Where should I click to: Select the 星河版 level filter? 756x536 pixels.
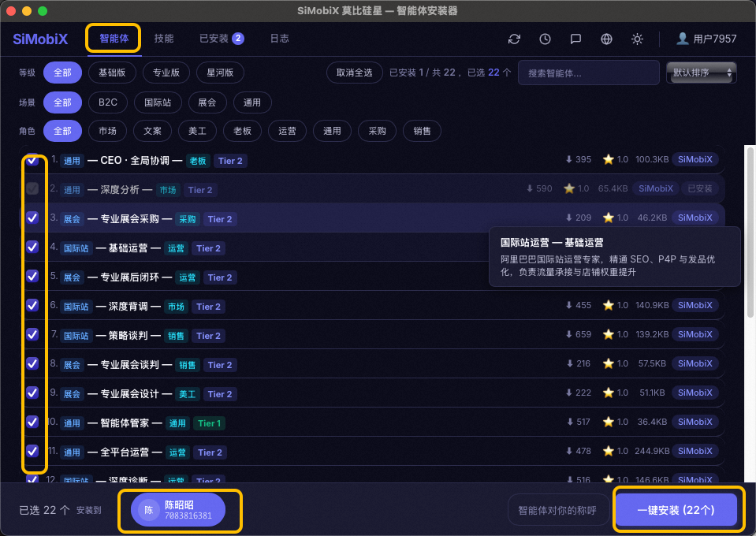click(x=221, y=73)
